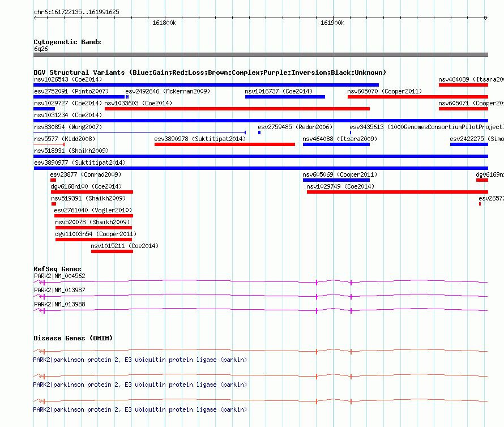Click the tiny esv2492646 (McKernan2009) variant marker
504x427 pixels.
(127, 97)
